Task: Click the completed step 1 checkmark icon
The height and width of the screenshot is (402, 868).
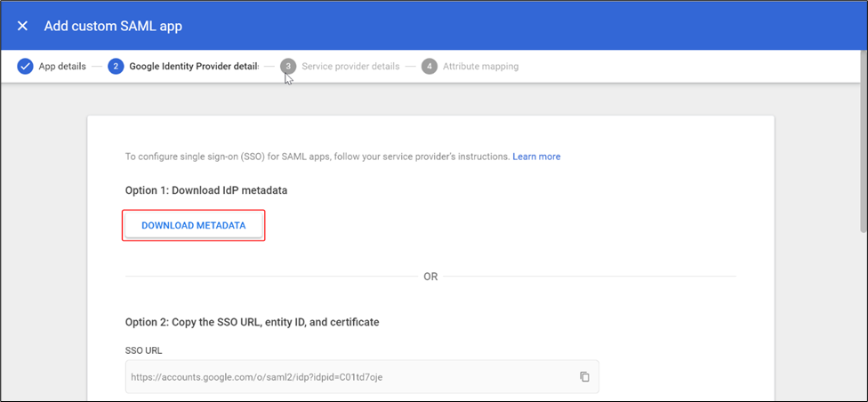Action: coord(25,67)
